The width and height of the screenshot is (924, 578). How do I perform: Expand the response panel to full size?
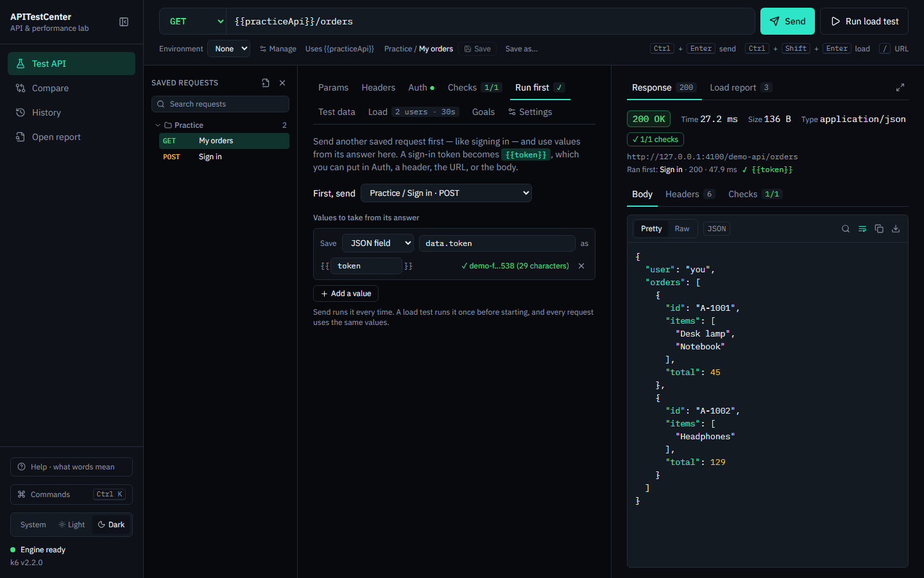tap(900, 87)
